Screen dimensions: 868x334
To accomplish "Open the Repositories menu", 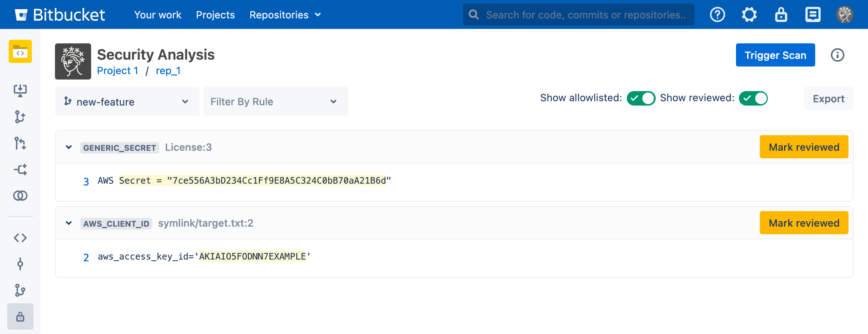I will 285,15.
